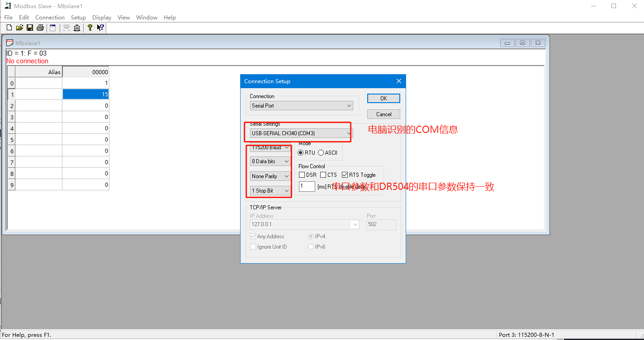This screenshot has height=340, width=644.
Task: Click the Save floppy disk icon
Action: tap(30, 28)
